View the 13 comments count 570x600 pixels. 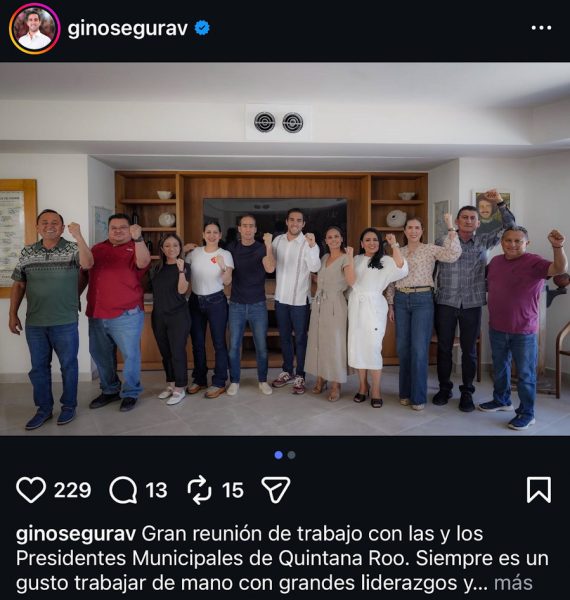[156, 490]
